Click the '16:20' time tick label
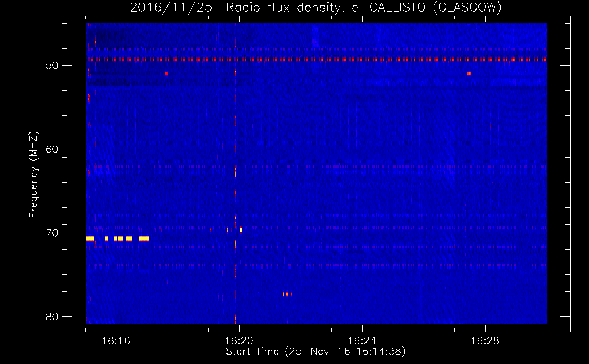 click(239, 341)
